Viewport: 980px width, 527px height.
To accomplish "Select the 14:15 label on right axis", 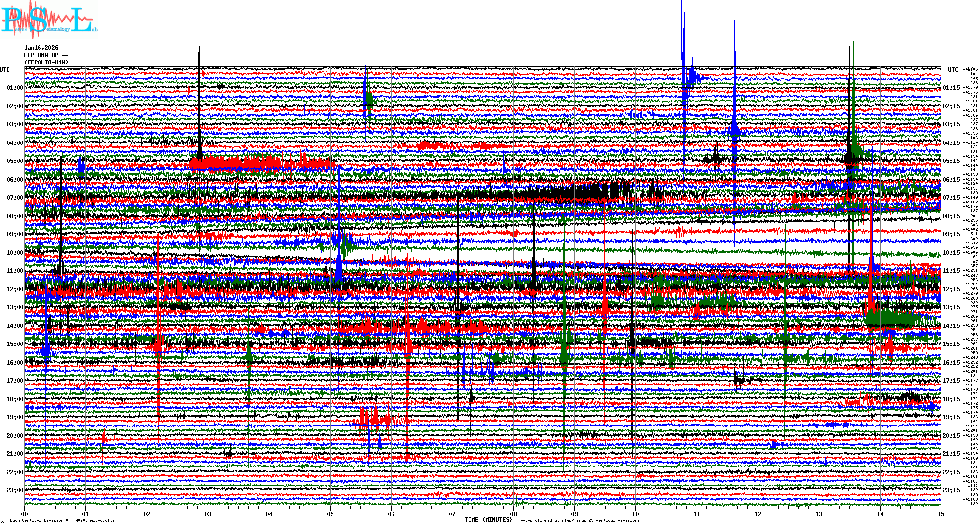I will (951, 326).
